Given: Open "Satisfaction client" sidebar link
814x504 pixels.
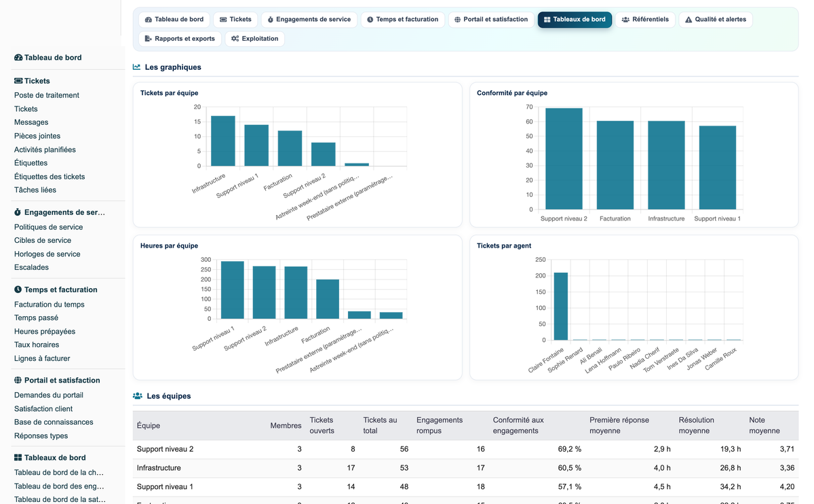Looking at the screenshot, I should (43, 409).
